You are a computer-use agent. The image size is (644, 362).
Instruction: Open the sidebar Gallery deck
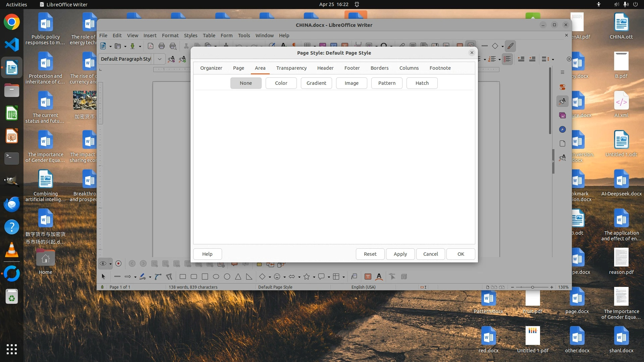(562, 115)
